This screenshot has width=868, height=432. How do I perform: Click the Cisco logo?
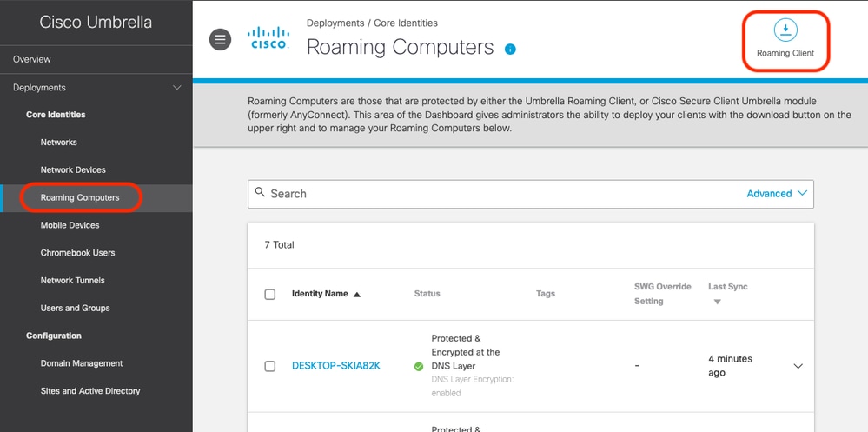click(268, 38)
